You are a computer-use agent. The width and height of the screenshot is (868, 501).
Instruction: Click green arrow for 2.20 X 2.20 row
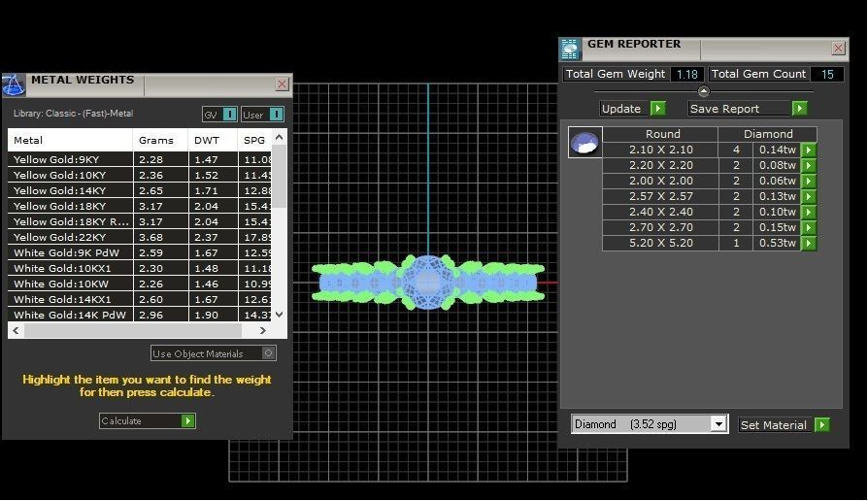(809, 165)
